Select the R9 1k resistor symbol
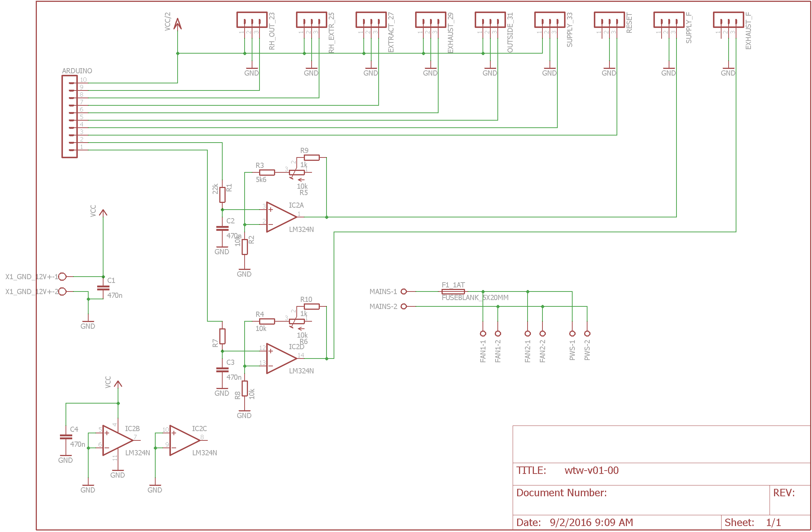Screen dimensions: 812x532 (x=312, y=157)
